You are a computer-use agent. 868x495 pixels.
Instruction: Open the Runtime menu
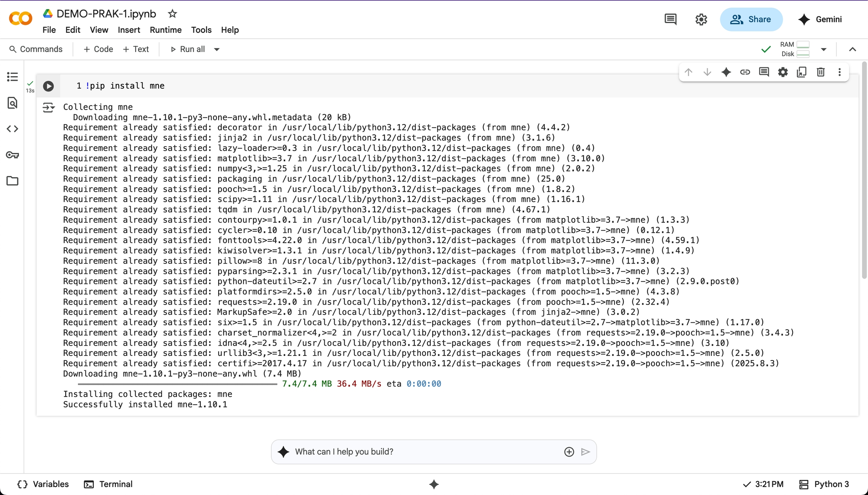click(x=165, y=30)
